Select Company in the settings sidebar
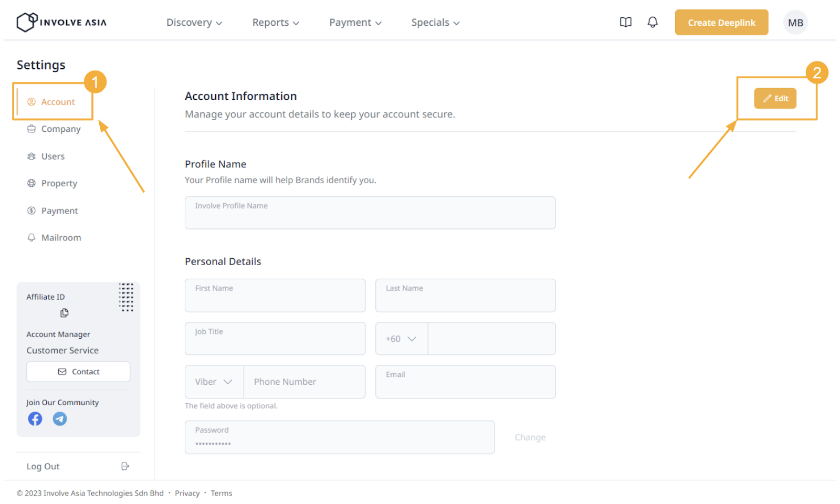The height and width of the screenshot is (504, 840). pos(60,129)
